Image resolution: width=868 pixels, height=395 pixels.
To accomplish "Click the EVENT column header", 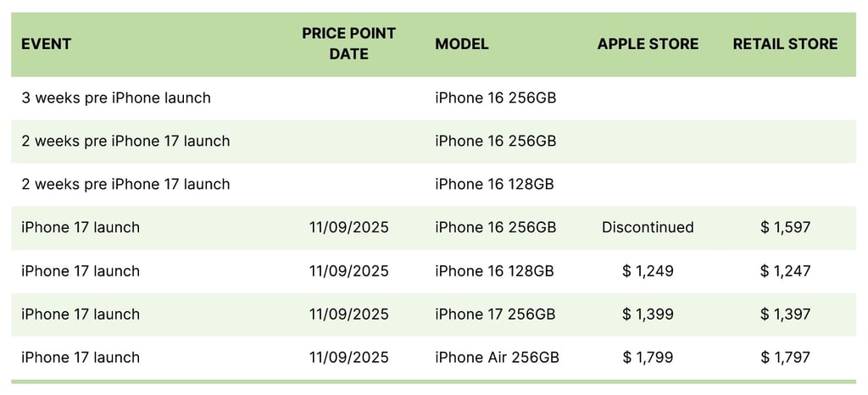I will click(x=47, y=44).
